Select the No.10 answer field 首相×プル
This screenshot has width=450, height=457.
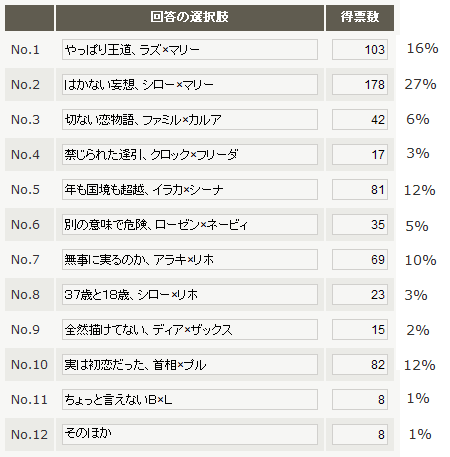(190, 365)
